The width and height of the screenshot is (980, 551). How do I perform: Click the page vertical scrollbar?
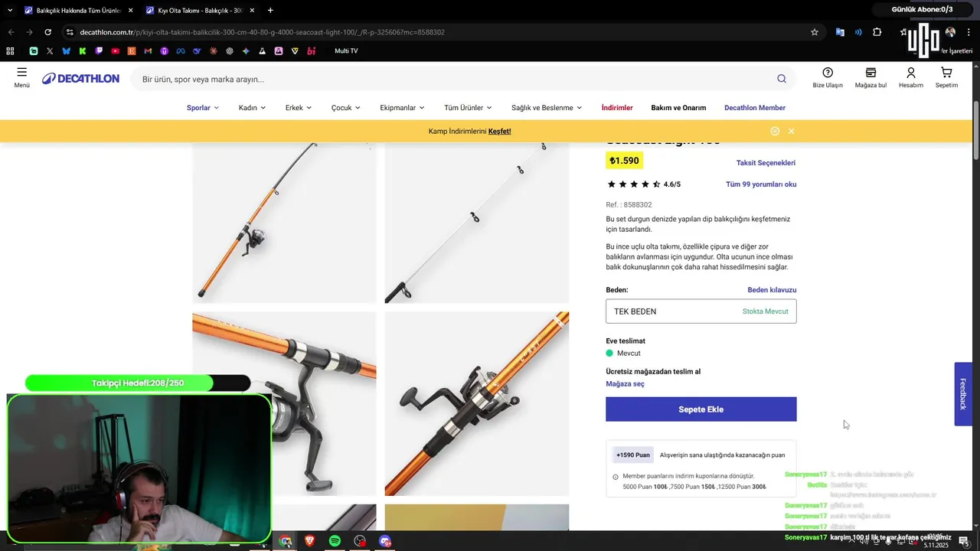point(975,130)
